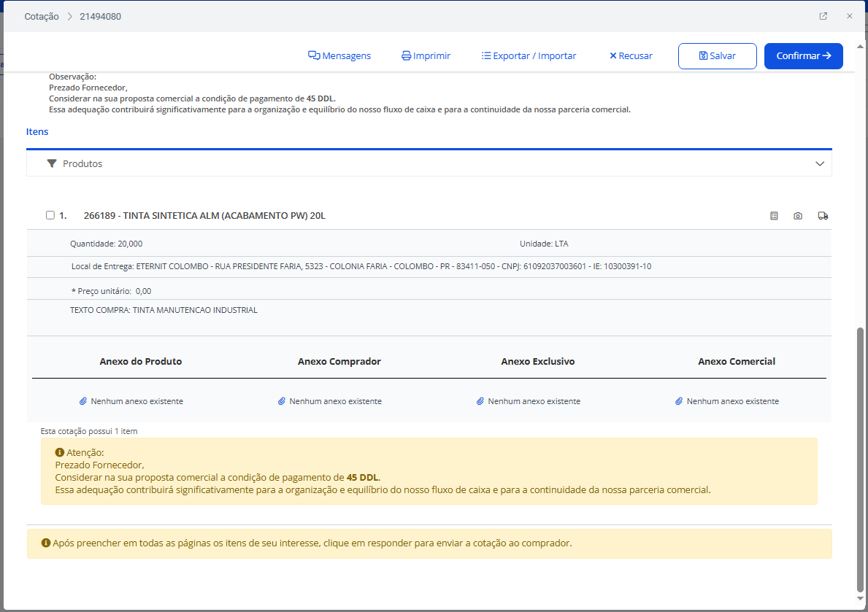This screenshot has height=612, width=868.
Task: Open the camera photo icon for item 1
Action: coord(798,216)
